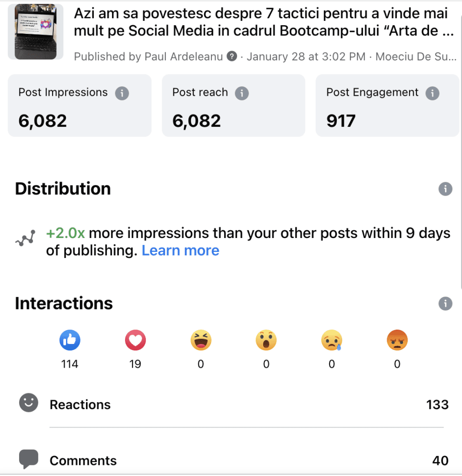Viewport: 462px width, 476px height.
Task: Select the Angry reaction icon
Action: click(397, 340)
